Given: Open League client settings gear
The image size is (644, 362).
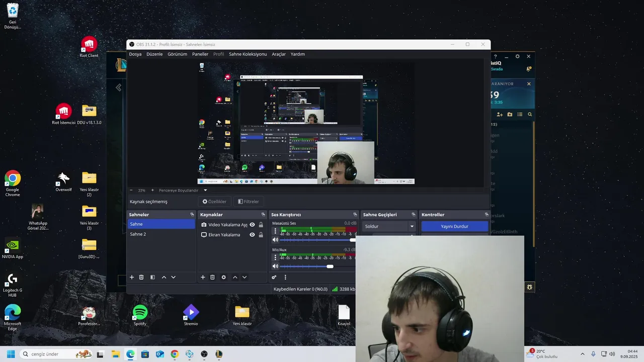Looking at the screenshot, I should [x=517, y=56].
